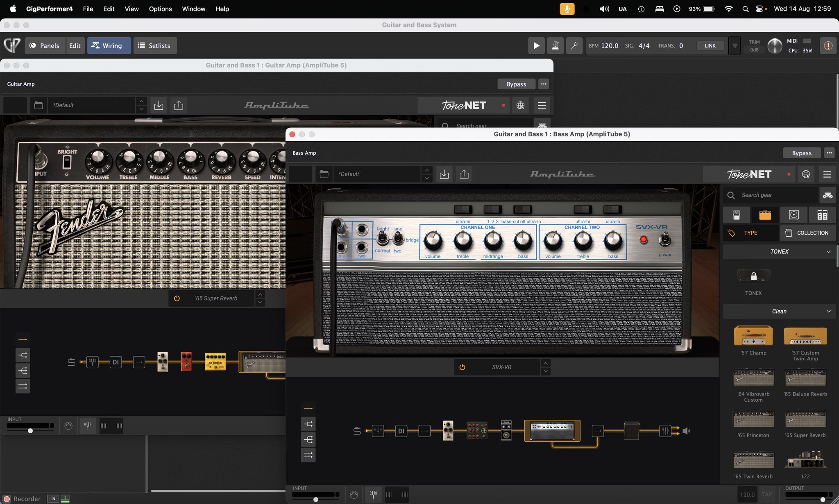Toggle the BRIGHT switch on the Fender amp
Screen dimensions: 839x504
click(67, 162)
